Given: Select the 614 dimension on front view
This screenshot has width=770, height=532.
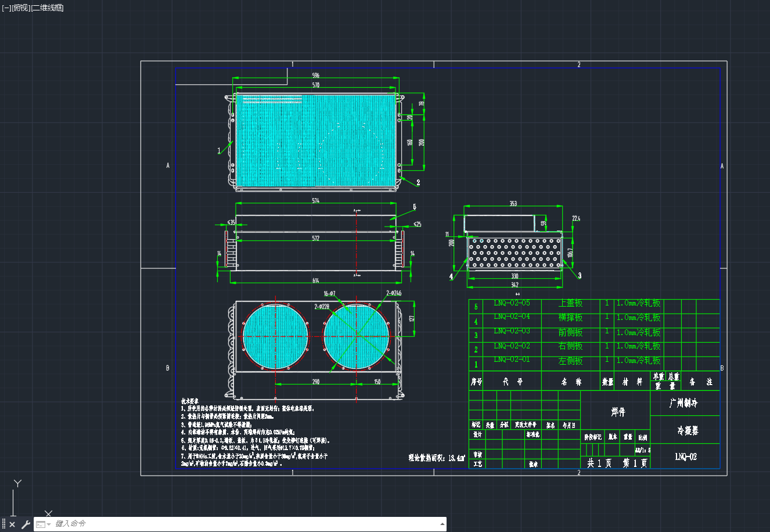Looking at the screenshot, I should click(315, 281).
